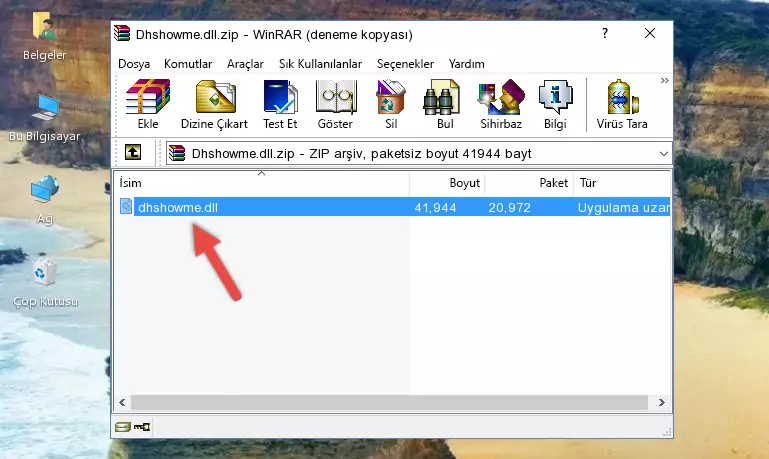Run Test Et on the archive

[x=280, y=104]
